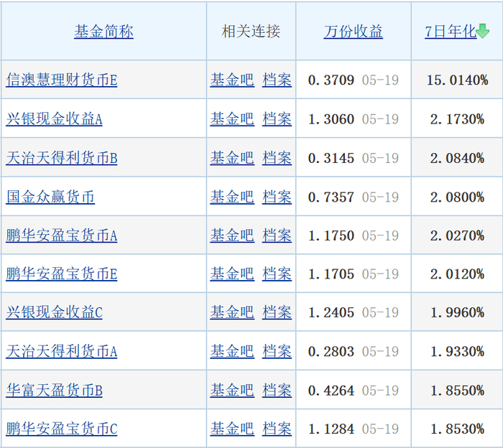Open 国金众赢货币 fund link
Image resolution: width=503 pixels, height=448 pixels.
[50, 197]
